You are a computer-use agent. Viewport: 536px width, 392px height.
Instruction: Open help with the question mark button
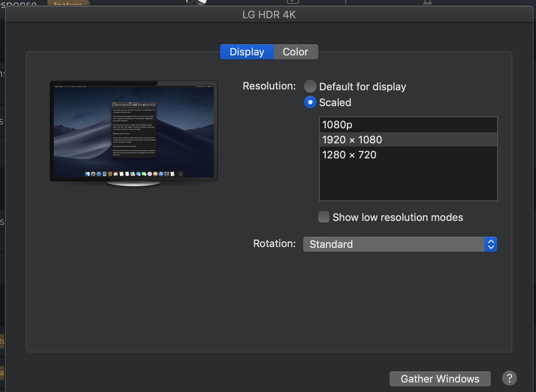click(509, 379)
